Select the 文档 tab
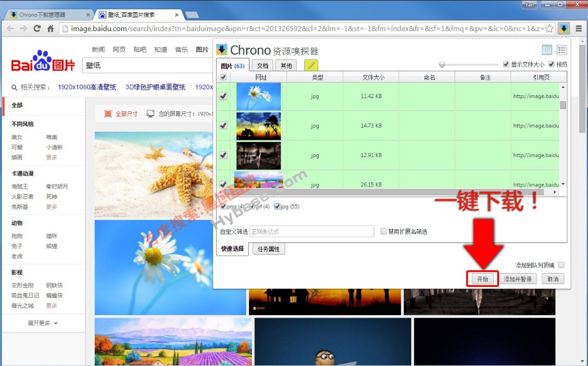Viewport: 588px width, 366px height. (x=262, y=66)
